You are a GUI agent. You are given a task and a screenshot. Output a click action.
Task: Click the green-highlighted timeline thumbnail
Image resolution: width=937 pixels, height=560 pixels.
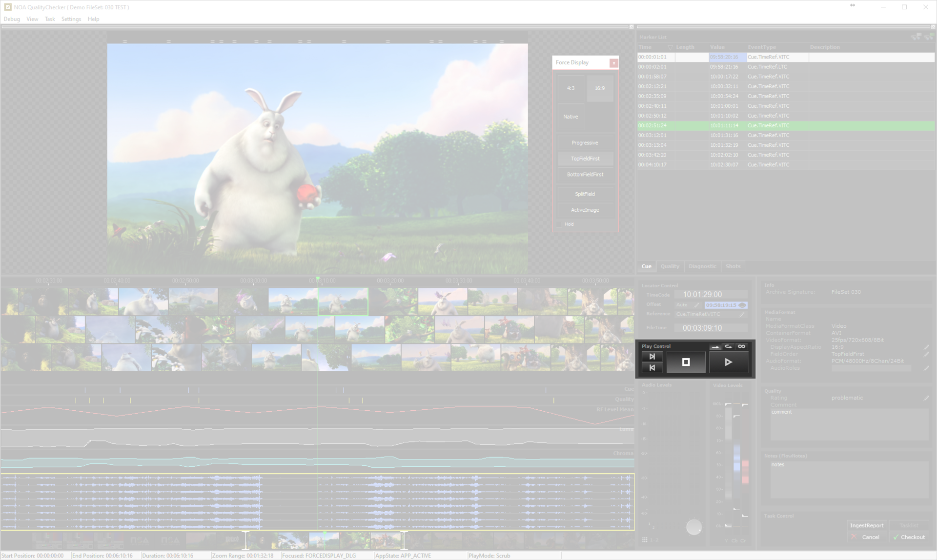tap(343, 301)
